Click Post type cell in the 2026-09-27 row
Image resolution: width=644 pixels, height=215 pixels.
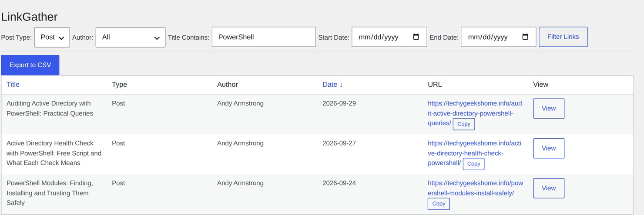point(118,143)
